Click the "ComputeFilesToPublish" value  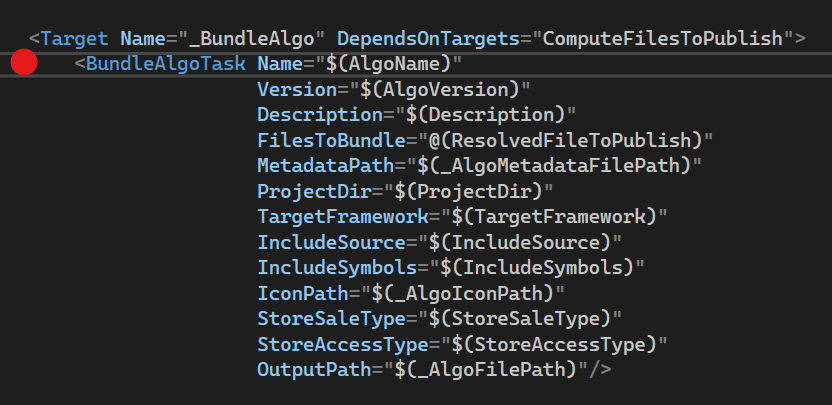(661, 39)
